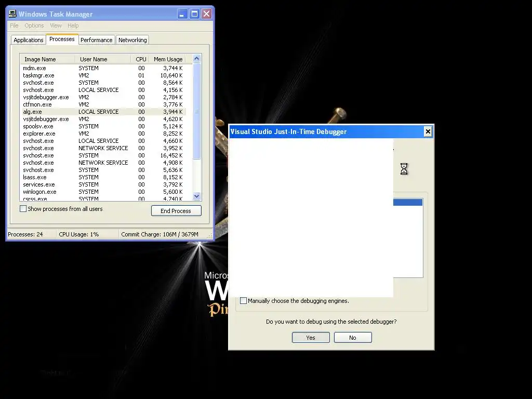532x399 pixels.
Task: Select svchost.exe using 5,636 K
Action: click(103, 170)
